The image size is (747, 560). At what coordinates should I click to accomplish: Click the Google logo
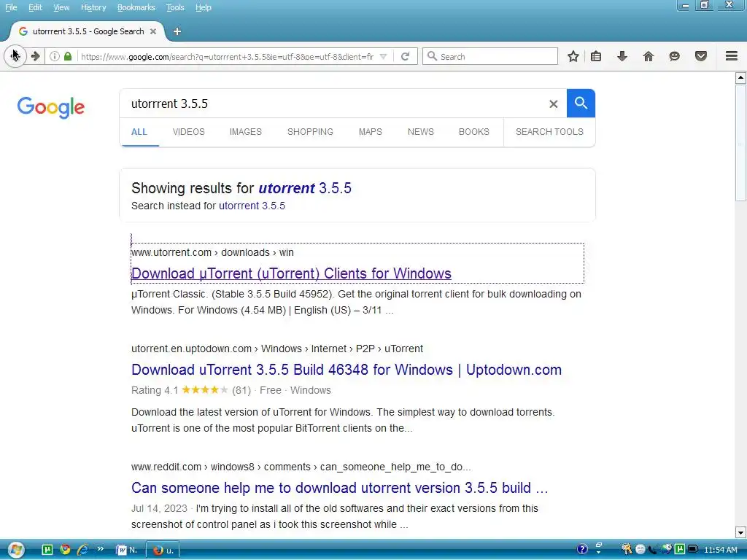51,107
